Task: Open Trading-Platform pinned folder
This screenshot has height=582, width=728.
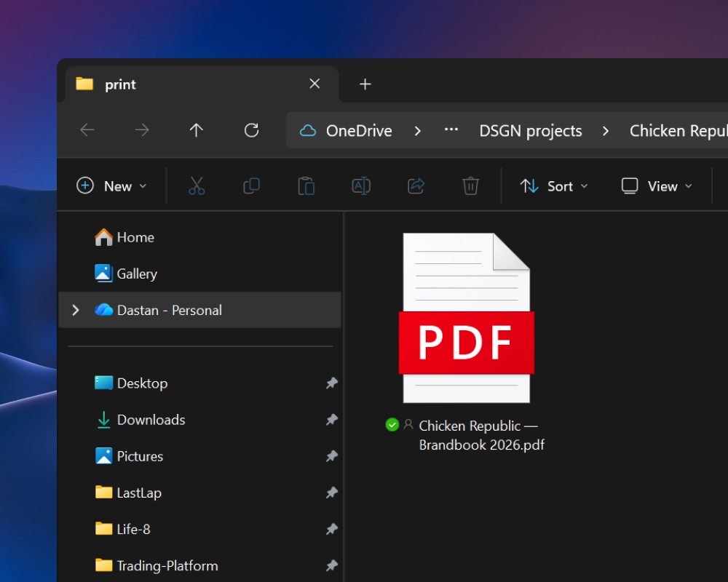Action: pyautogui.click(x=199, y=566)
